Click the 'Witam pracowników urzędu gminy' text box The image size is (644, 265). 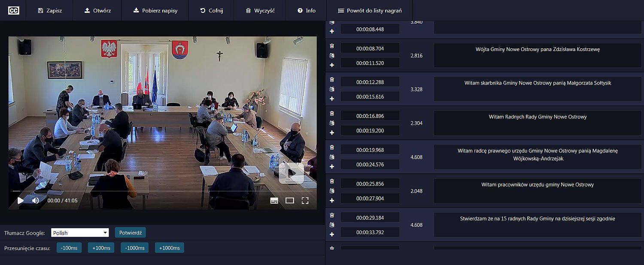(537, 191)
